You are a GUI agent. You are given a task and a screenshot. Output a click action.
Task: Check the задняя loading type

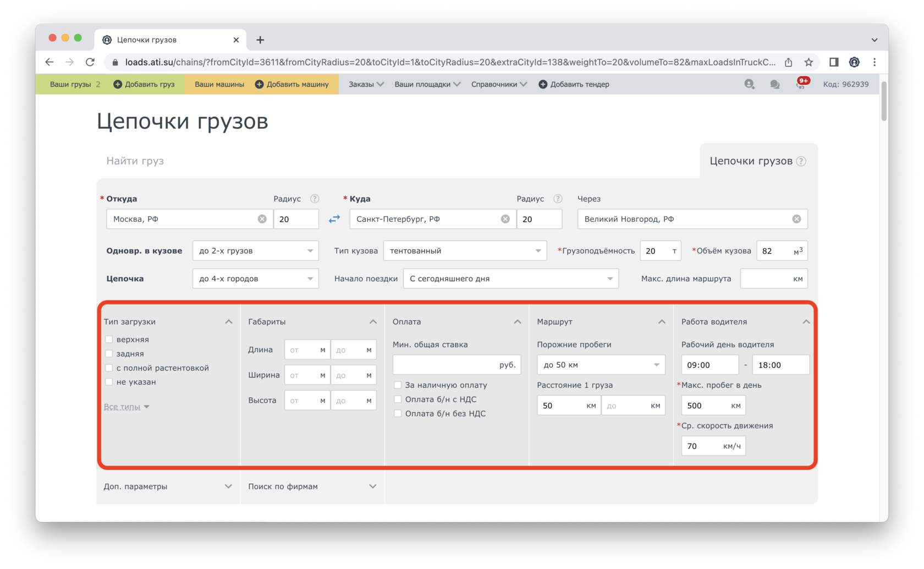[x=109, y=354]
